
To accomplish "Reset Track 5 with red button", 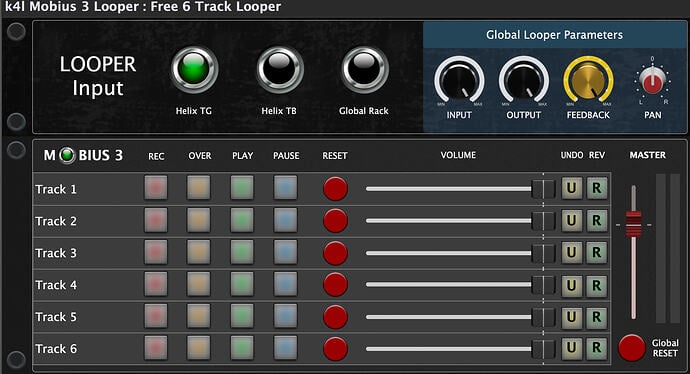I will pos(335,317).
